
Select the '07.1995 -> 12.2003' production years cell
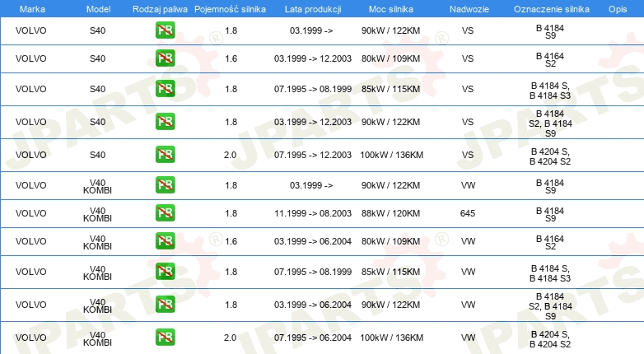[x=313, y=155]
